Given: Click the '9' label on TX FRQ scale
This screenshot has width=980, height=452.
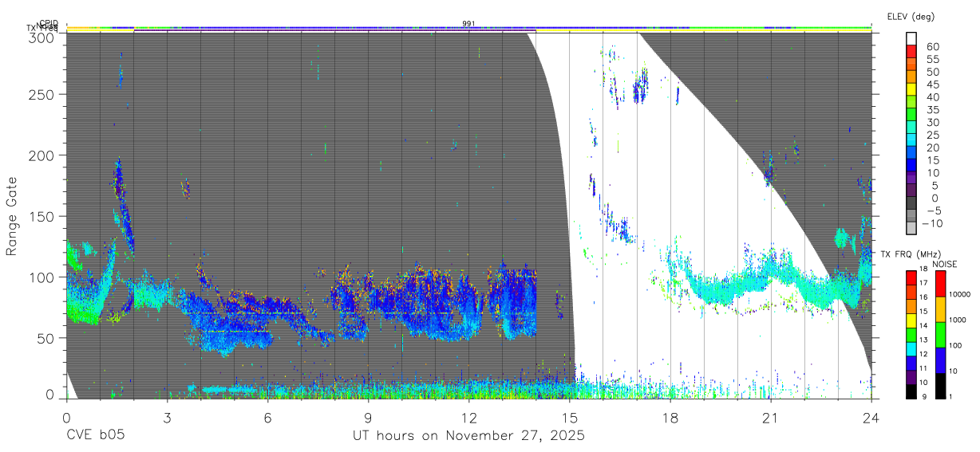Looking at the screenshot, I should 924,396.
